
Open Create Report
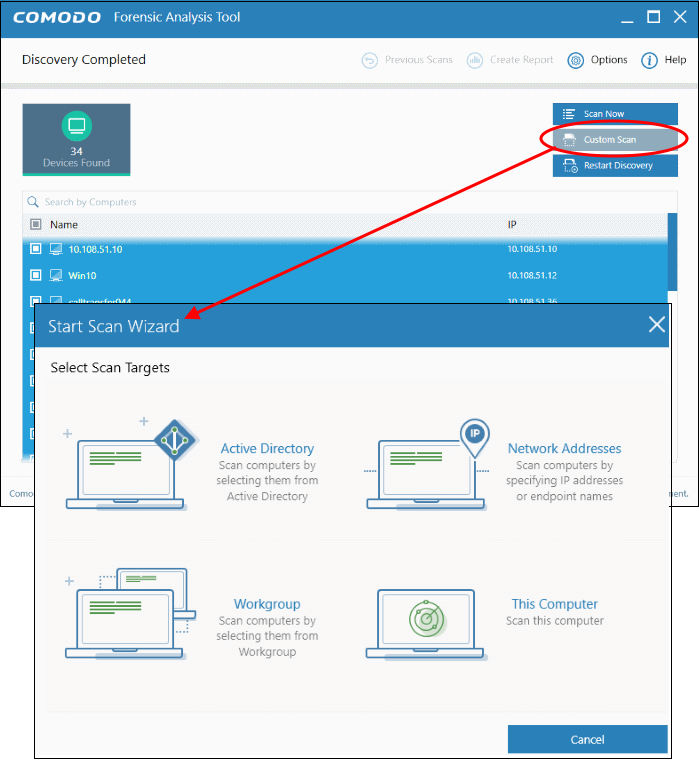[510, 60]
